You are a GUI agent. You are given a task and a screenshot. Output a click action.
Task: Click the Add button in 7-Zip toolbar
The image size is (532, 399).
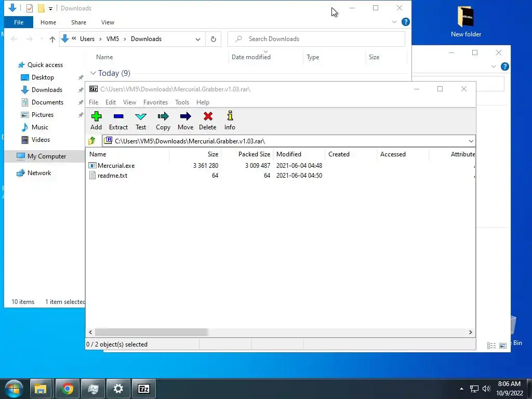(x=96, y=121)
